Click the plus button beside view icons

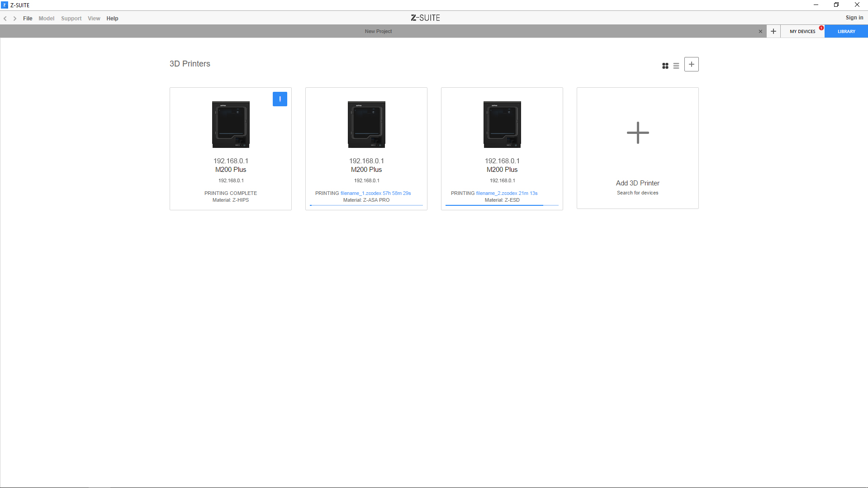tap(691, 64)
